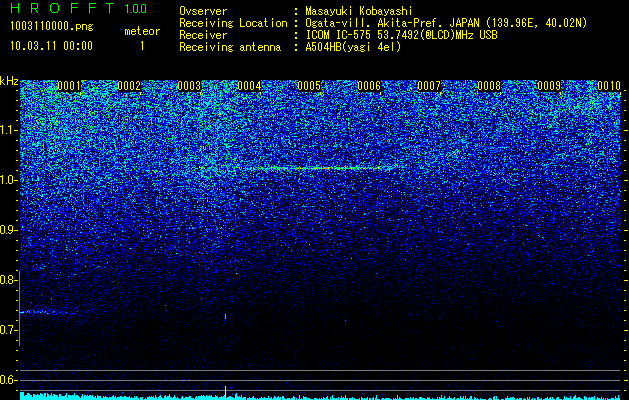This screenshot has width=629, height=400.
Task: Select the file name 1003110000.png
Action: 52,27
